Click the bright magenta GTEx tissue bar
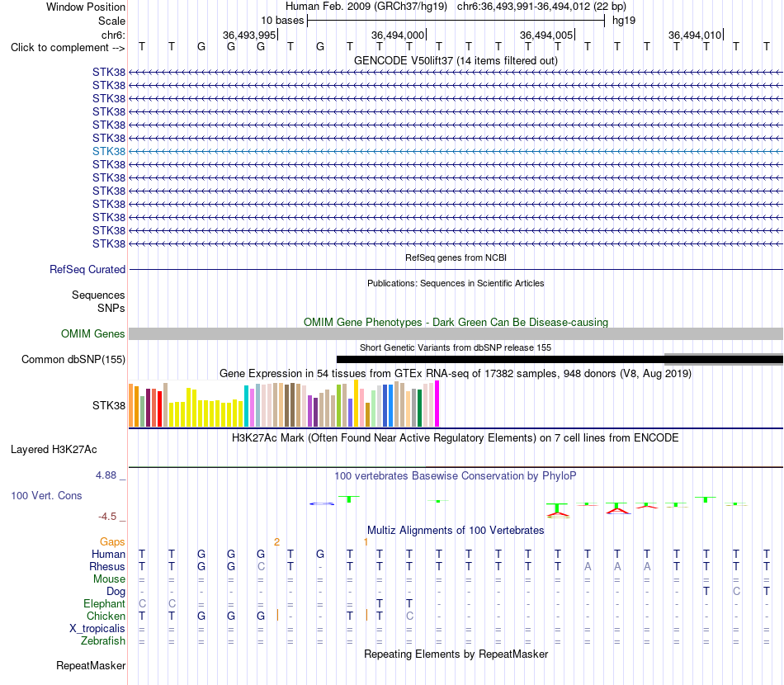This screenshot has height=685, width=784. coord(437,404)
